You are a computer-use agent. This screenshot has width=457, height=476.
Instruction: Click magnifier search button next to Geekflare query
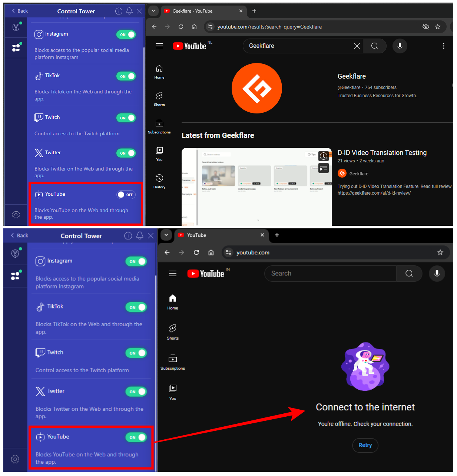click(x=375, y=46)
